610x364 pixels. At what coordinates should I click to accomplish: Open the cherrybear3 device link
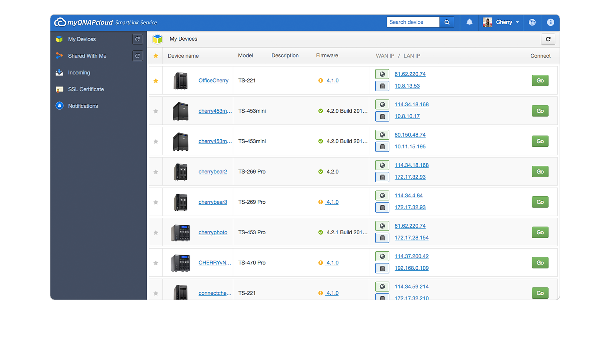[213, 202]
